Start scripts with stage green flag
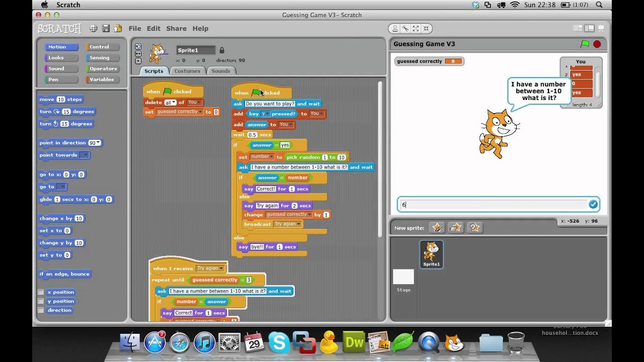The height and width of the screenshot is (362, 644). click(x=585, y=44)
